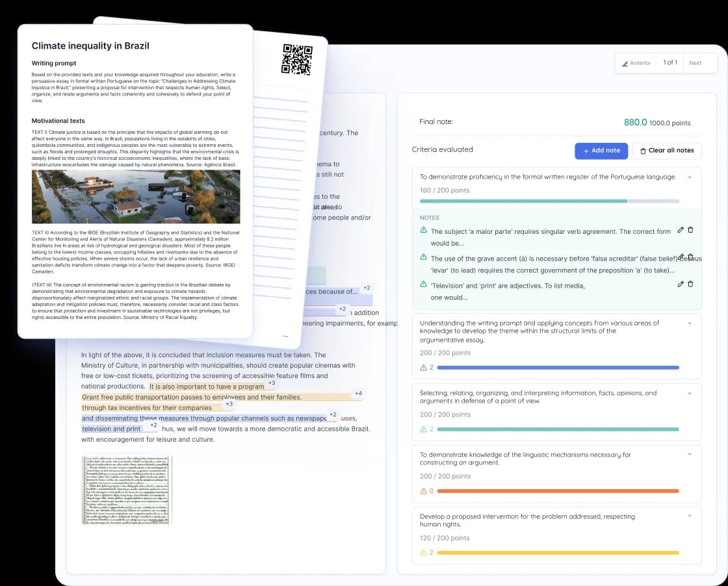Click the Add note button
The image size is (728, 586).
click(x=601, y=151)
